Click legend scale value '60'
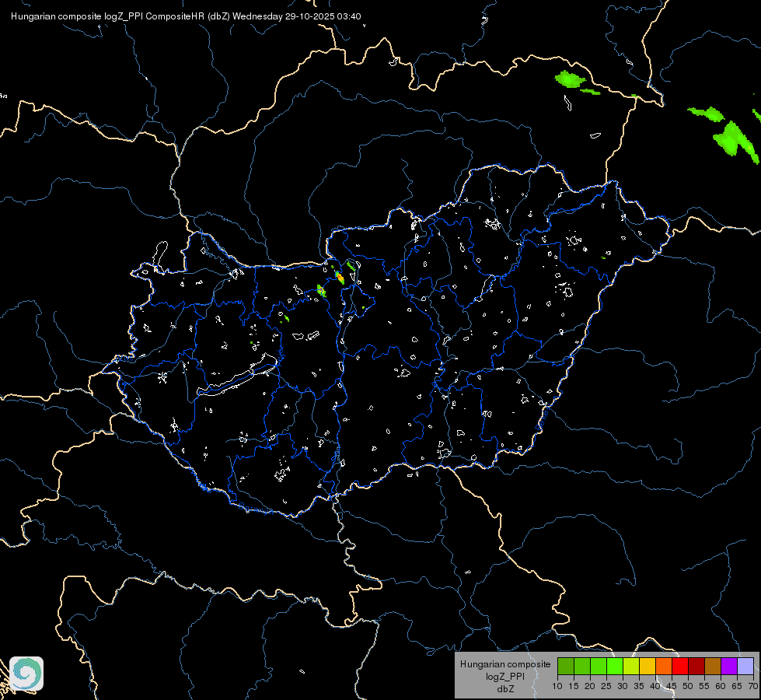 (721, 686)
